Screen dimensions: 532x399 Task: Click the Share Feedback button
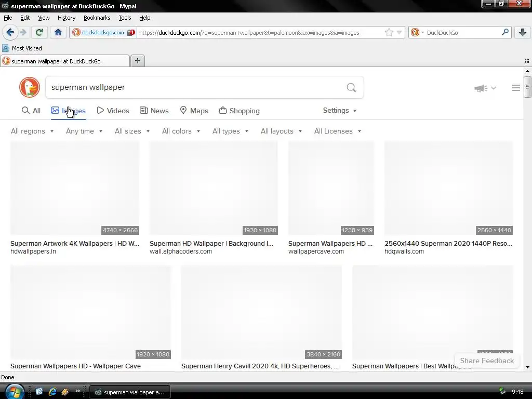[x=487, y=361]
